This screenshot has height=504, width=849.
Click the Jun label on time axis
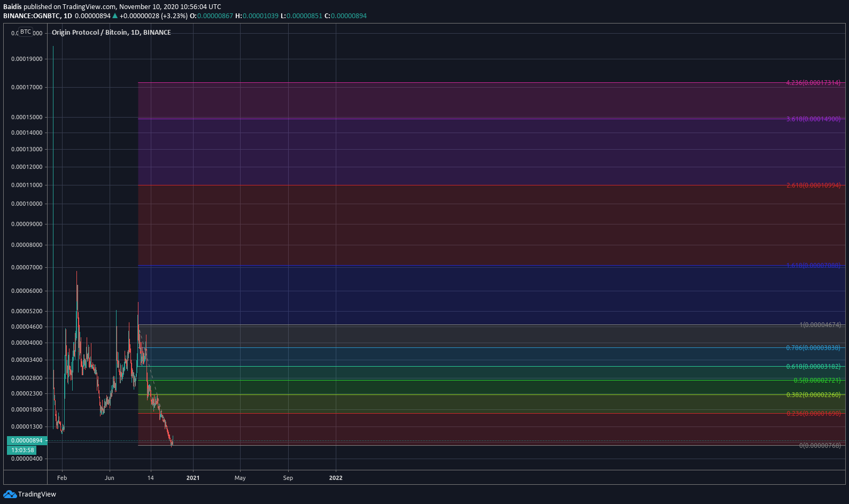click(x=110, y=478)
